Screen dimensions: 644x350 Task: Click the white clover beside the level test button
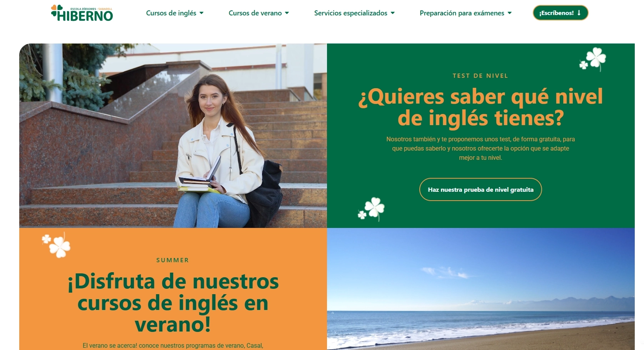tap(371, 209)
